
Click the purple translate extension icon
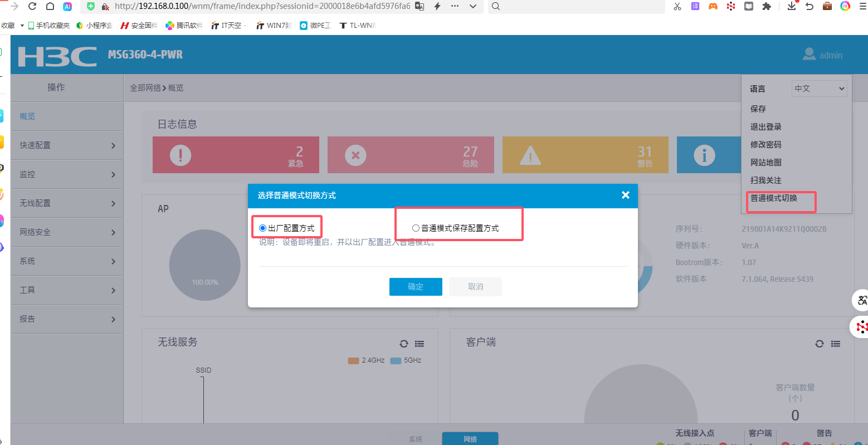[695, 7]
